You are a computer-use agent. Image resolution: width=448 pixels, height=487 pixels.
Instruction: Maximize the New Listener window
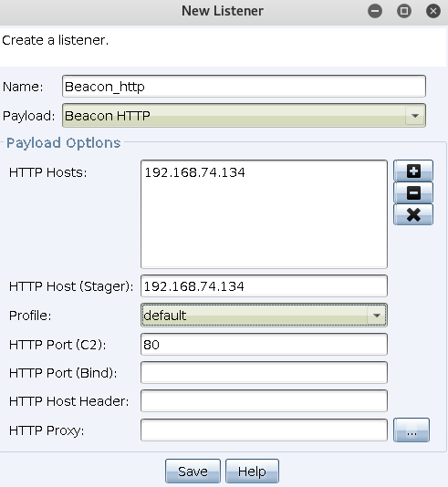[x=404, y=11]
